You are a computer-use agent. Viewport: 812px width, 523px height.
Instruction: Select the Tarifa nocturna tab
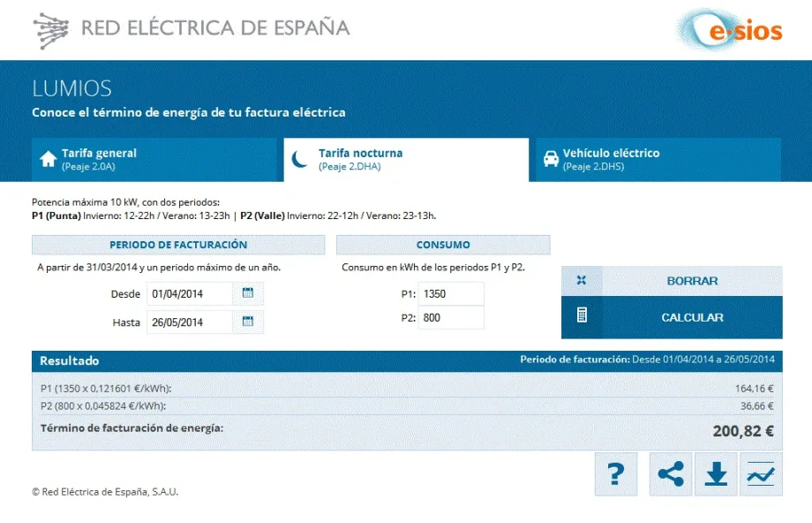[406, 159]
